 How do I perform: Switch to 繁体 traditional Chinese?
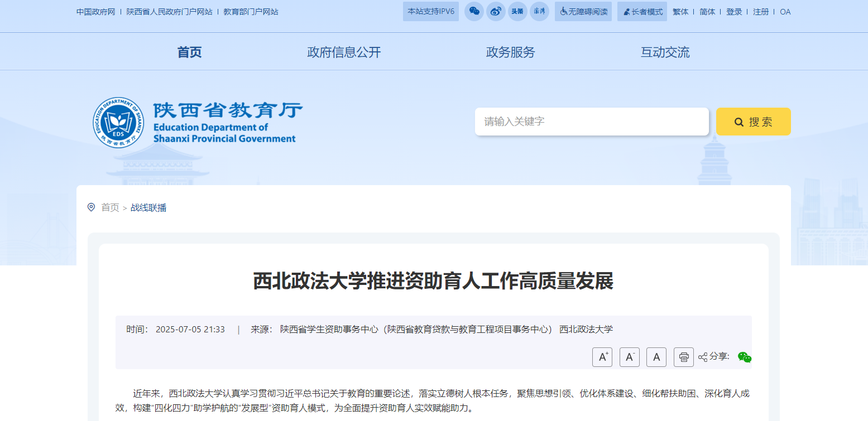(x=680, y=12)
